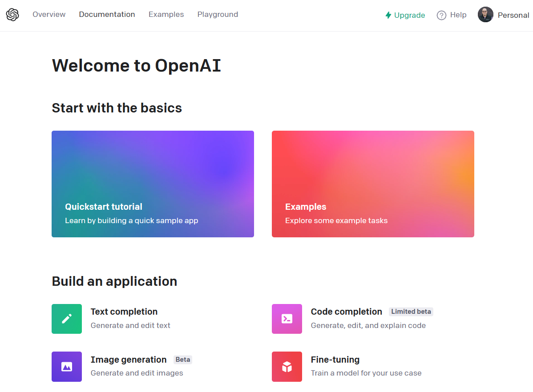Click the Personal profile avatar

click(x=485, y=15)
